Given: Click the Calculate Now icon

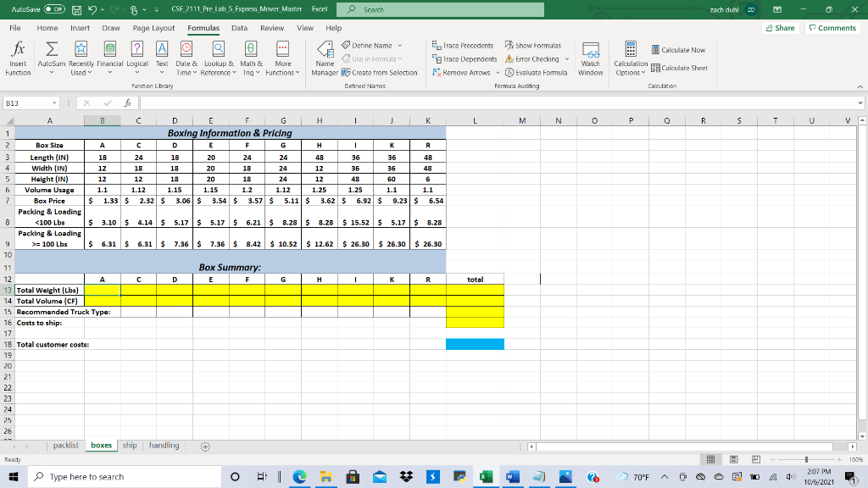Looking at the screenshot, I should point(678,50).
